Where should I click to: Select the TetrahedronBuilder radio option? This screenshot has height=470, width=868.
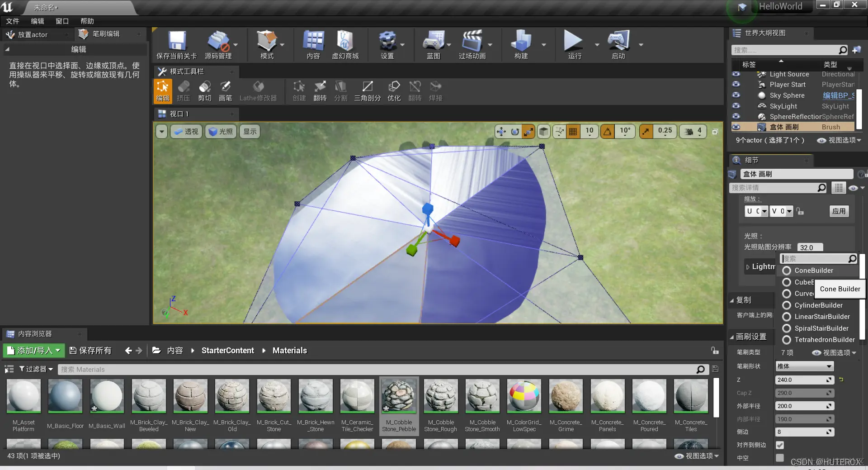(787, 340)
